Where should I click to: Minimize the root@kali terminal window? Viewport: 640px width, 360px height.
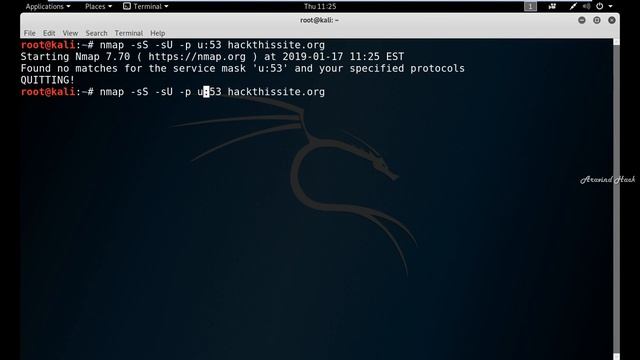582,20
